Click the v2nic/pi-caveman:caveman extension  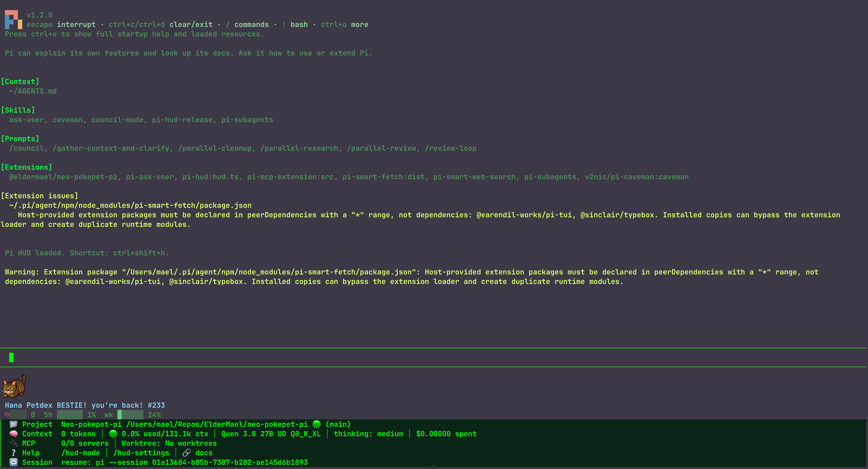pos(637,177)
